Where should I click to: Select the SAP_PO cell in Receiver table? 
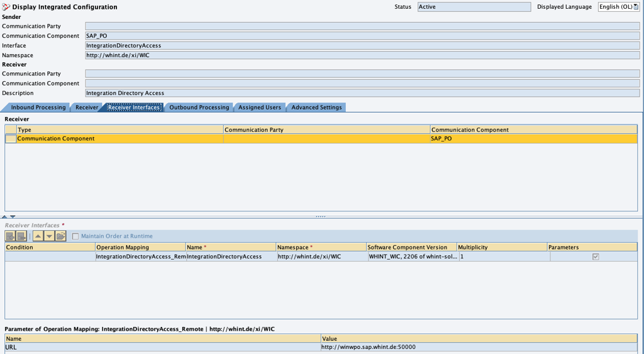tap(533, 139)
